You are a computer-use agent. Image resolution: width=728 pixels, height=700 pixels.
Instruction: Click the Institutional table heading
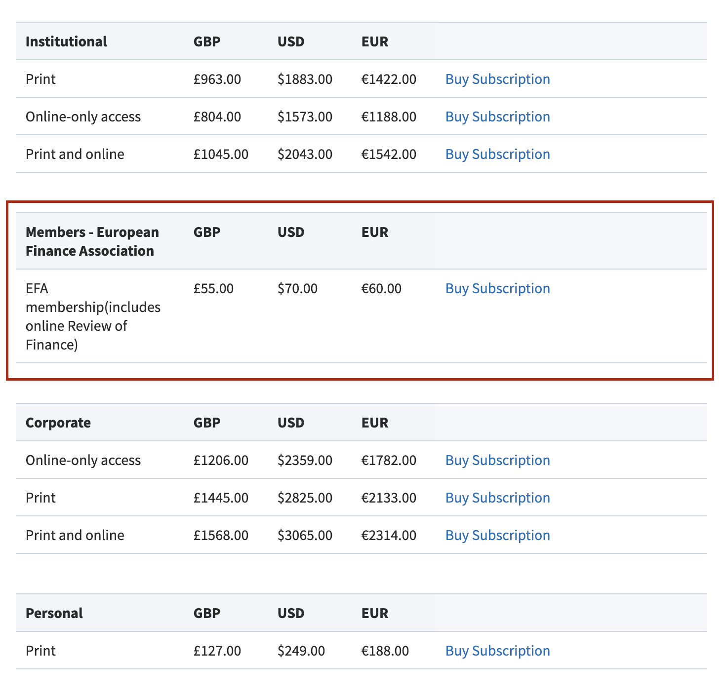(66, 42)
